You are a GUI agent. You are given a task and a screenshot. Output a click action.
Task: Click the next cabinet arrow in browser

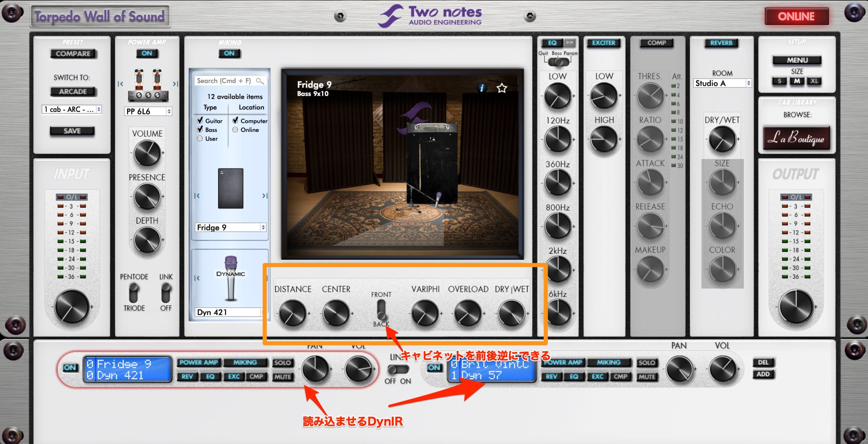265,196
